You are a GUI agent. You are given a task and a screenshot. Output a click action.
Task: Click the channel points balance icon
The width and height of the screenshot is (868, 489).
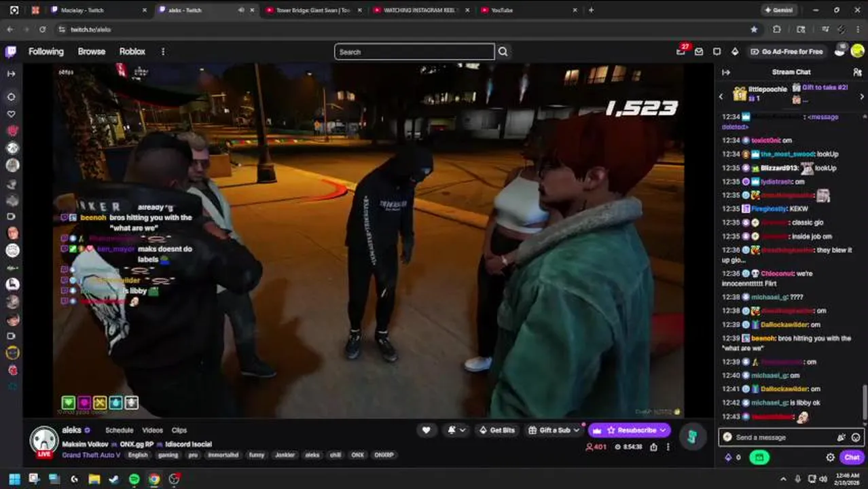coord(732,458)
